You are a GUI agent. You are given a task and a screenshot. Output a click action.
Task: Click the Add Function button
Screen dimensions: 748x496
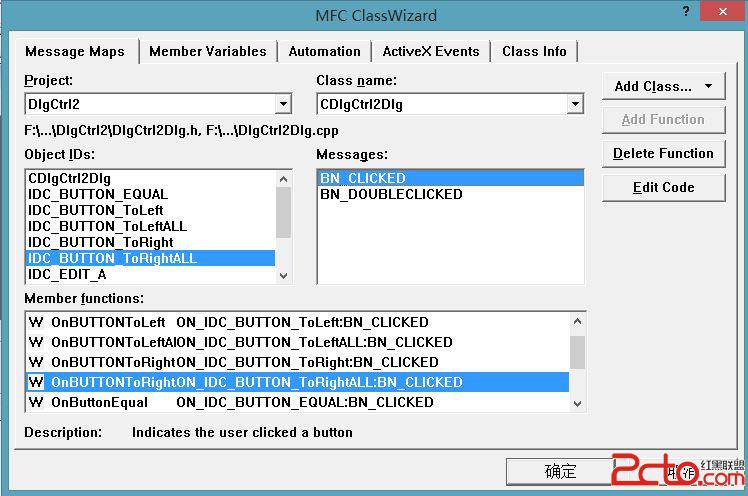663,120
